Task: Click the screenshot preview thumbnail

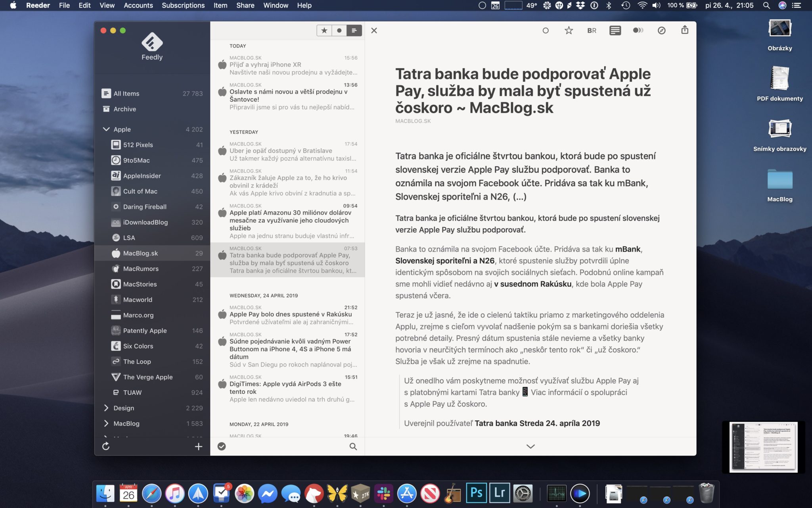Action: click(x=764, y=447)
